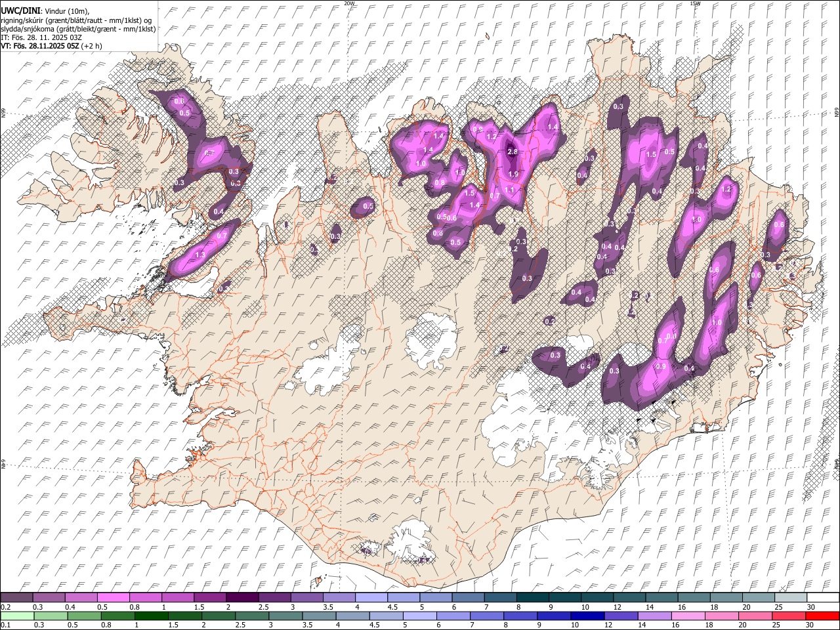The image size is (840, 630).
Task: Click the UWC/DINI title text
Action: coord(20,10)
